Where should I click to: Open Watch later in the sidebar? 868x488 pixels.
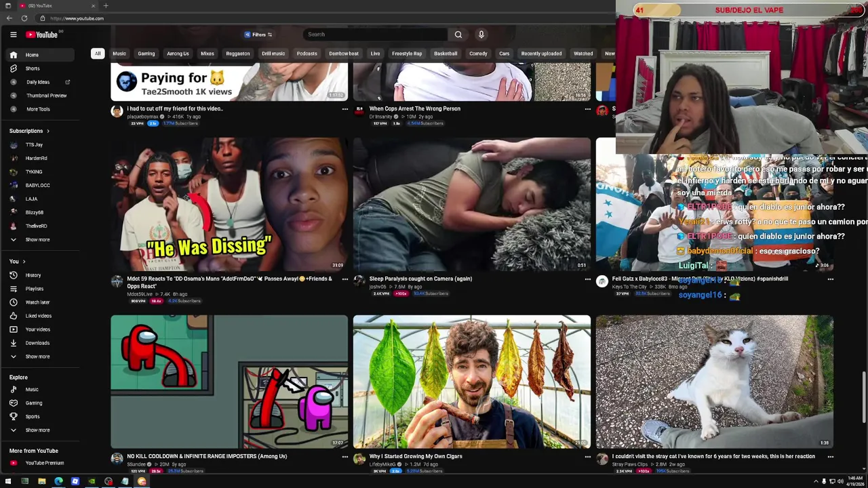(x=41, y=302)
